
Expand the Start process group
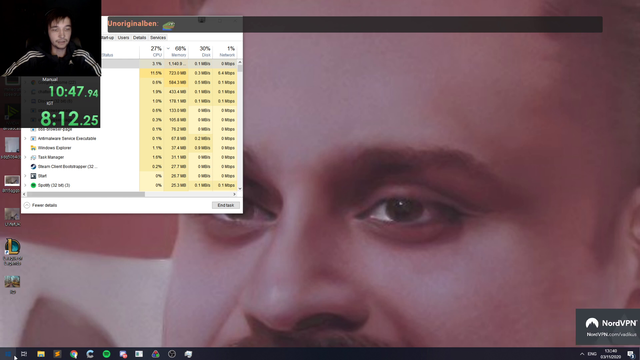[25, 176]
